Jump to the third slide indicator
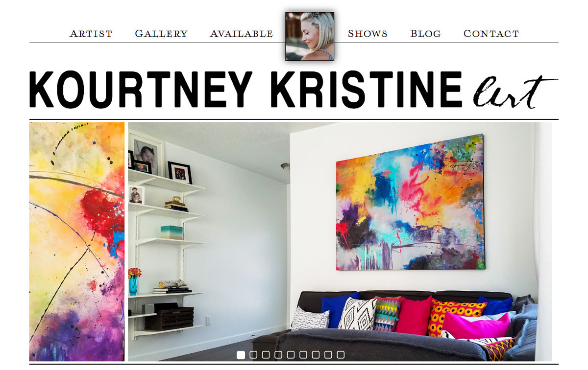Image resolution: width=588 pixels, height=370 pixels. pyautogui.click(x=266, y=355)
